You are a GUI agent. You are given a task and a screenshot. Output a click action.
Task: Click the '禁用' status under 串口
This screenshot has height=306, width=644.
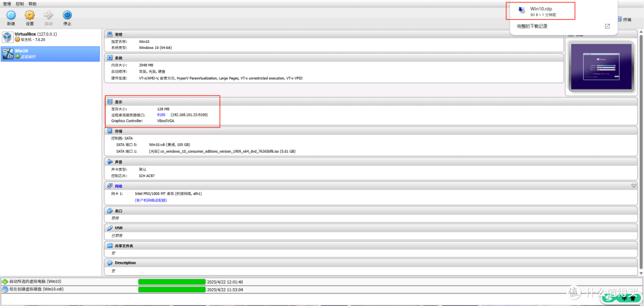pyautogui.click(x=114, y=218)
